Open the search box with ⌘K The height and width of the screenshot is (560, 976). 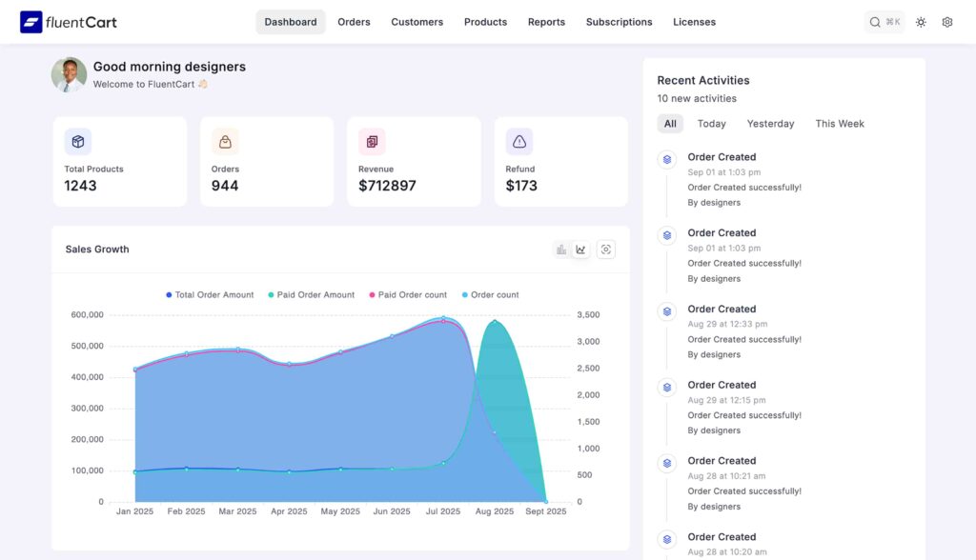pyautogui.click(x=884, y=22)
